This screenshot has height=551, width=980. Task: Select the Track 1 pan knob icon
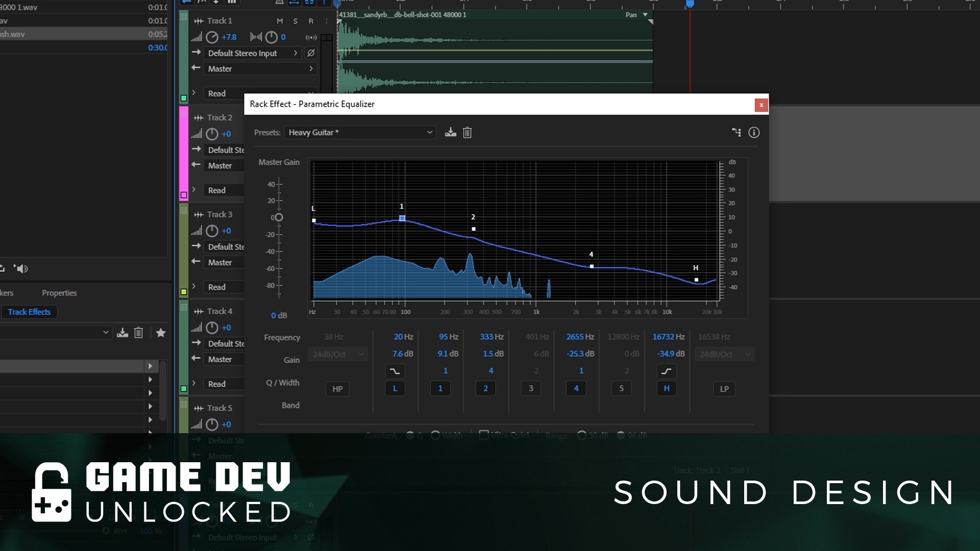point(271,37)
